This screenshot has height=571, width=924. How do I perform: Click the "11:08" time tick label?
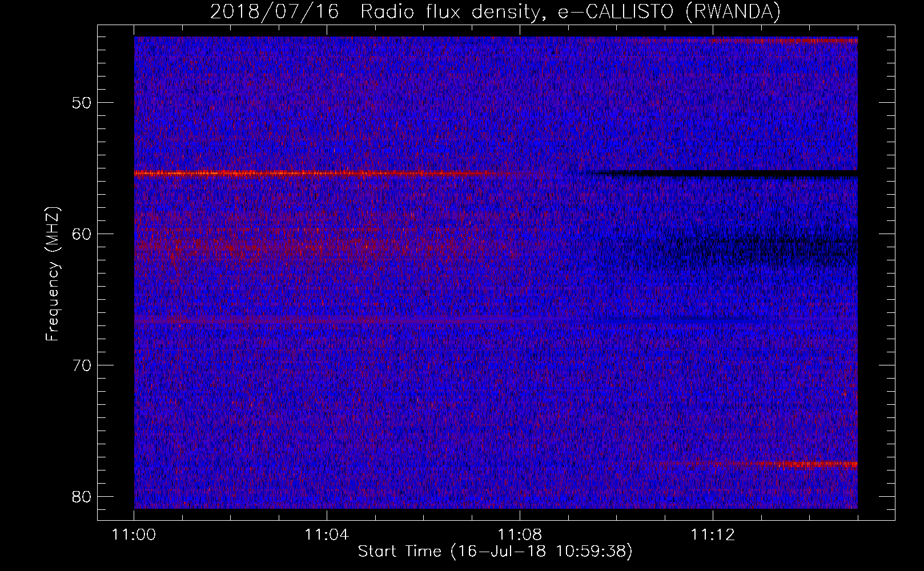520,535
